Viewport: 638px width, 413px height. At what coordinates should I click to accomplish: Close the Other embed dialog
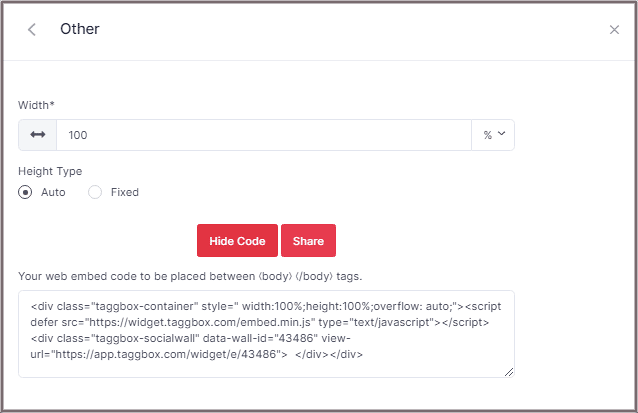tap(614, 30)
